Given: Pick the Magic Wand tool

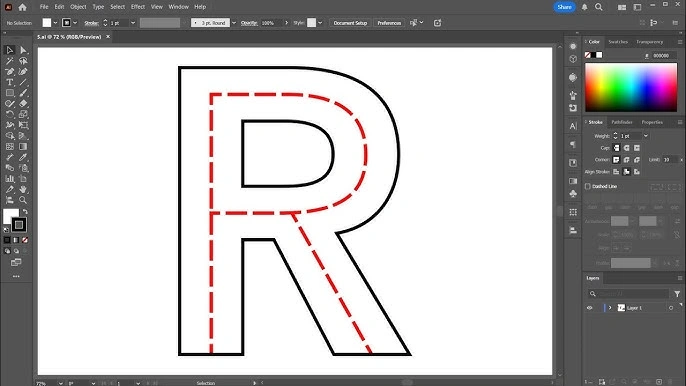Looking at the screenshot, I should (x=10, y=61).
